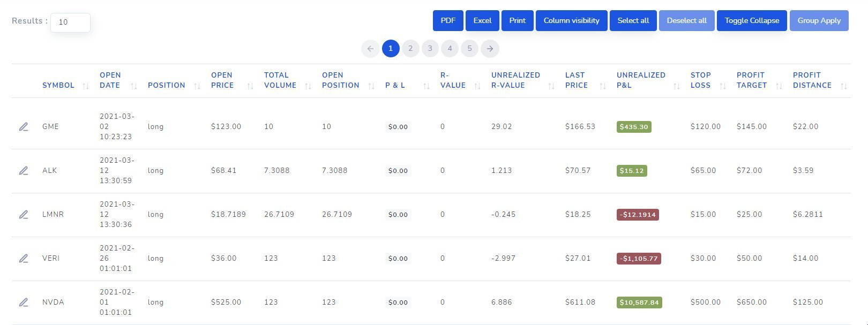Click the $611.08 last price cell
Viewport: 868px width, 325px height.
[580, 303]
